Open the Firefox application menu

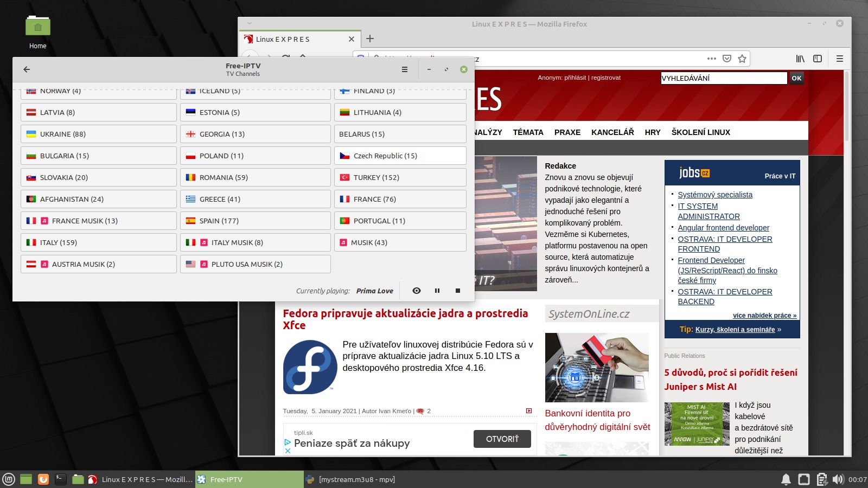point(839,59)
